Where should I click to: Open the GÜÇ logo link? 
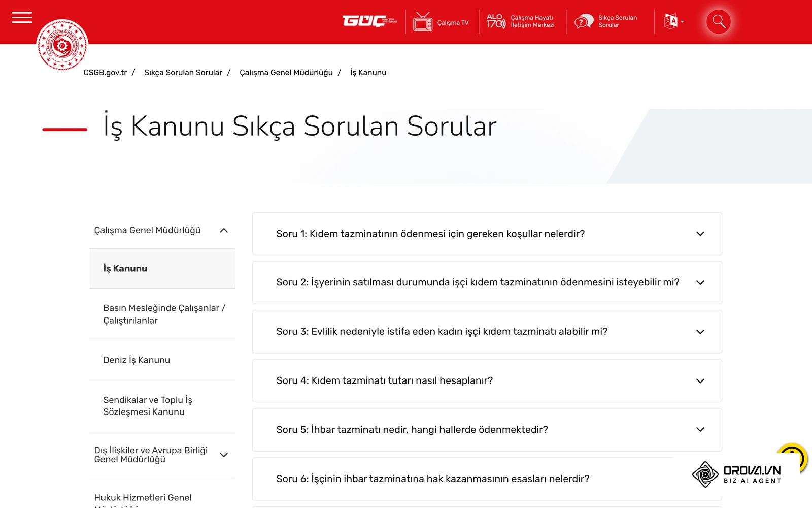click(x=369, y=21)
